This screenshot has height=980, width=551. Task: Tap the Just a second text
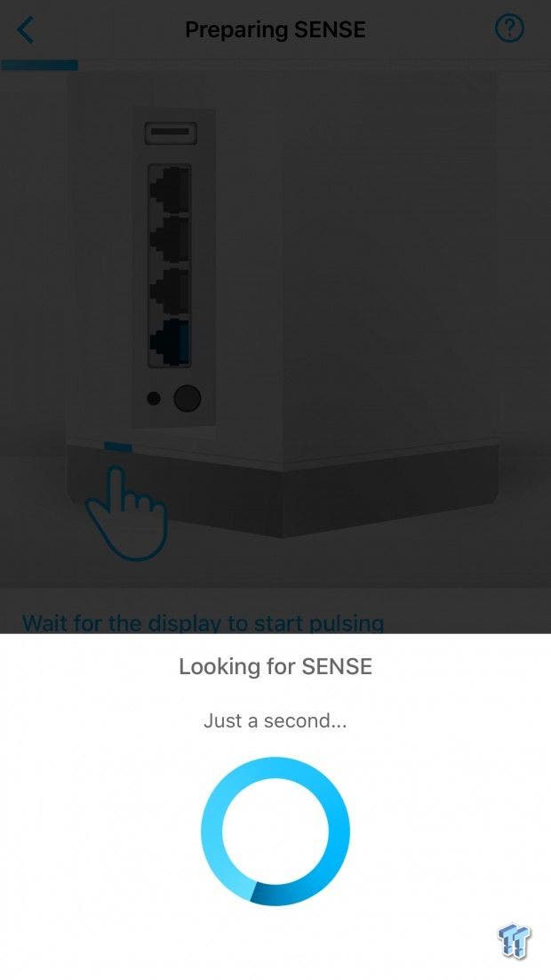pos(275,720)
